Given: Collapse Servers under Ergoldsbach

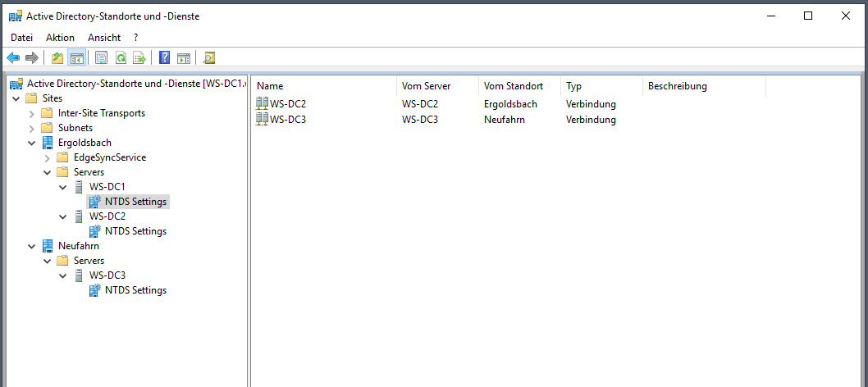Looking at the screenshot, I should pyautogui.click(x=47, y=172).
